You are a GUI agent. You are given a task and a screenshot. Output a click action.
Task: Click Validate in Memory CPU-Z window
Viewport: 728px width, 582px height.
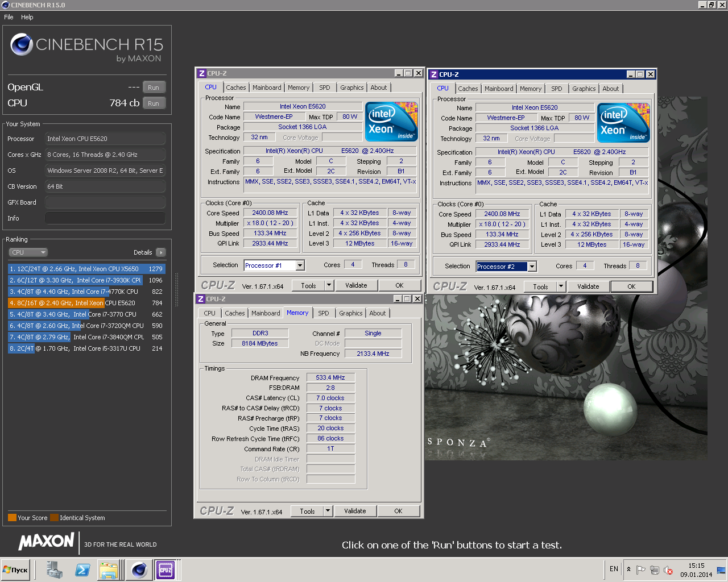(x=355, y=511)
